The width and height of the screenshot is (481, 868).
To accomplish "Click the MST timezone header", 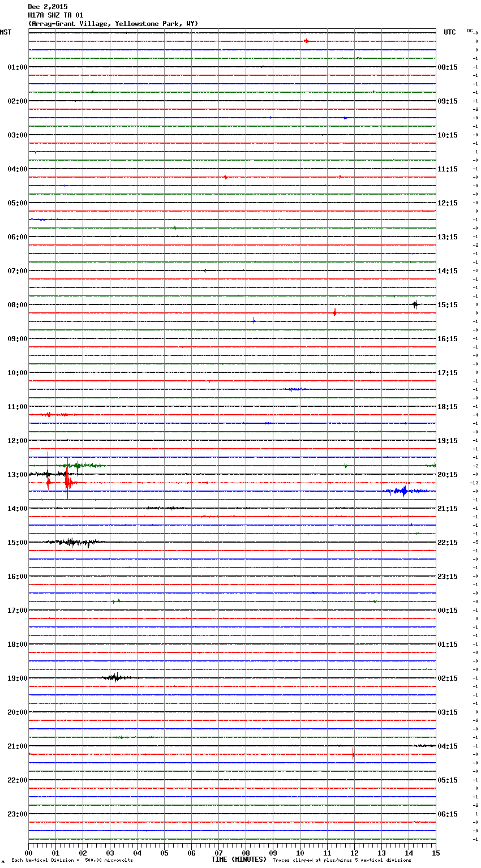I will pos(6,32).
